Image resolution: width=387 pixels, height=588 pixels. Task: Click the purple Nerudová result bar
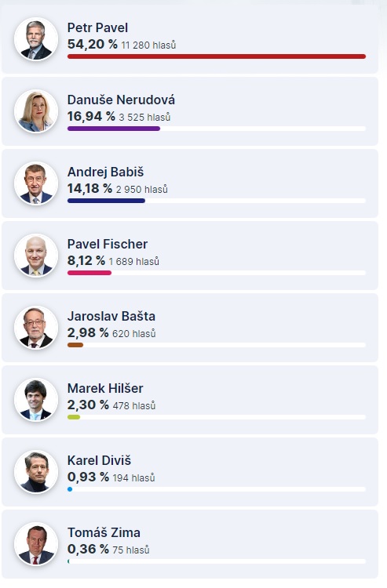tap(114, 129)
